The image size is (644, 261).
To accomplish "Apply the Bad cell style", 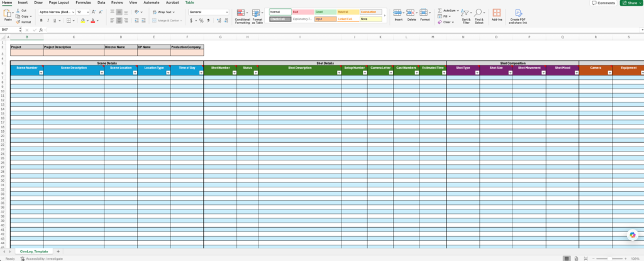I will click(x=303, y=12).
